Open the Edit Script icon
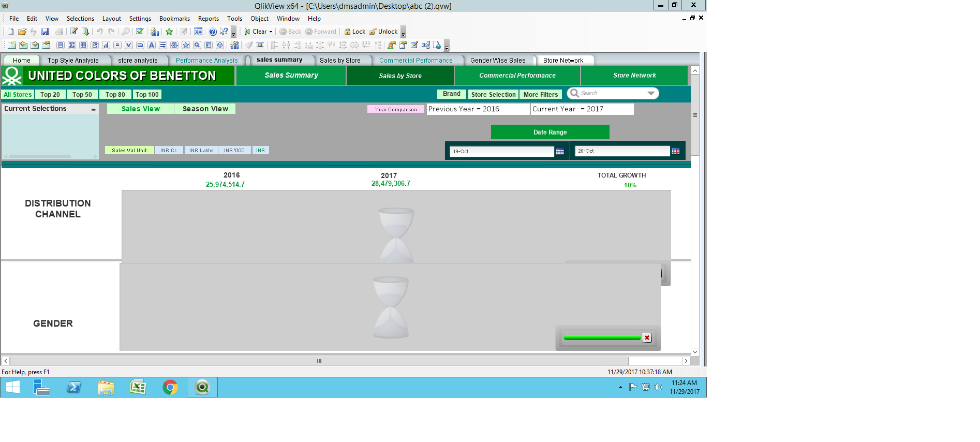980x442 pixels. [73, 32]
